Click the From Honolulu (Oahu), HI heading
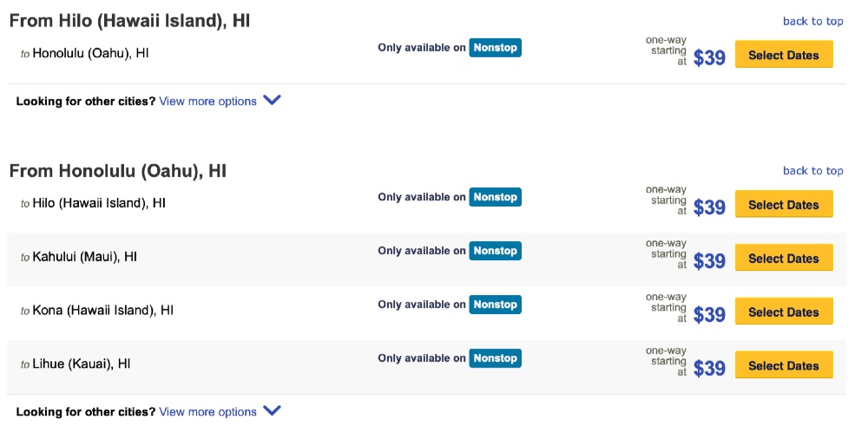 [x=118, y=170]
